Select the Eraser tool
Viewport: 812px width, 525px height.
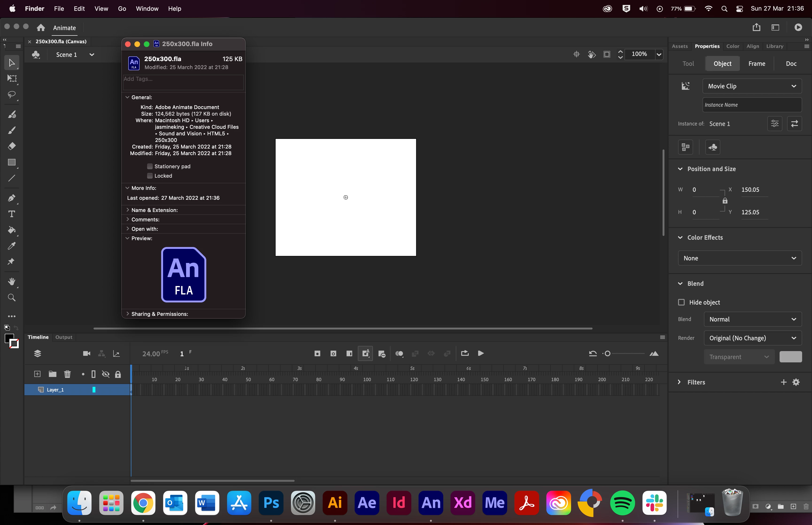pyautogui.click(x=12, y=146)
